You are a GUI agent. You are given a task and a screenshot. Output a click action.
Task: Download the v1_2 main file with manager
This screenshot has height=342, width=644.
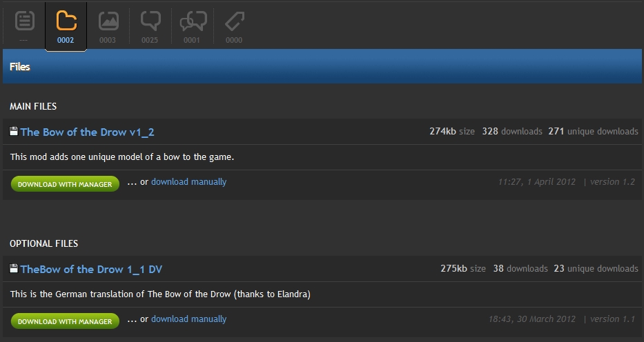65,184
